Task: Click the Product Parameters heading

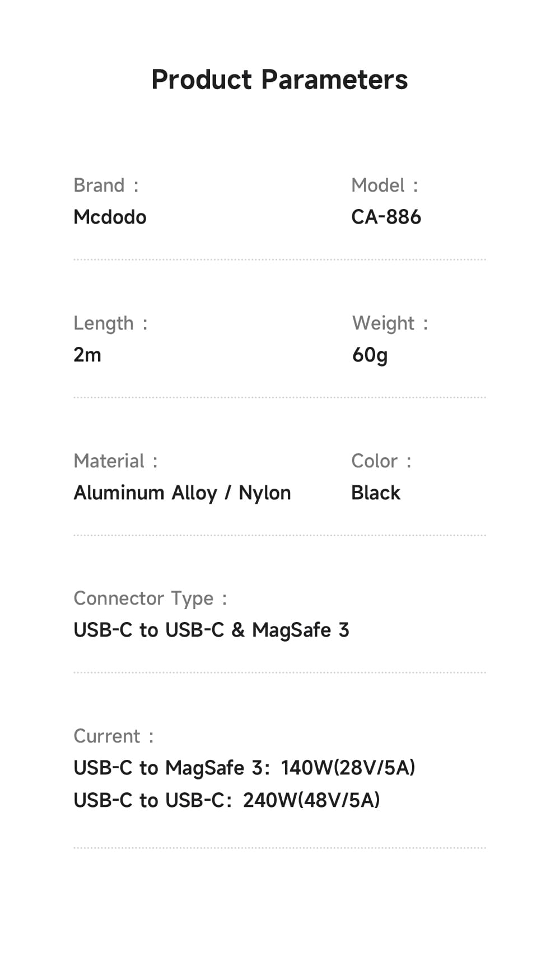Action: [279, 80]
